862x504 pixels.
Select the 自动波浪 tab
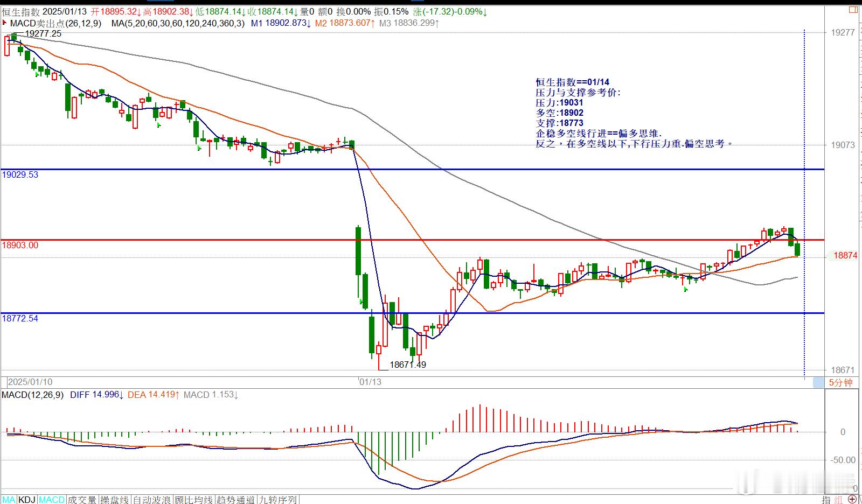pyautogui.click(x=151, y=500)
